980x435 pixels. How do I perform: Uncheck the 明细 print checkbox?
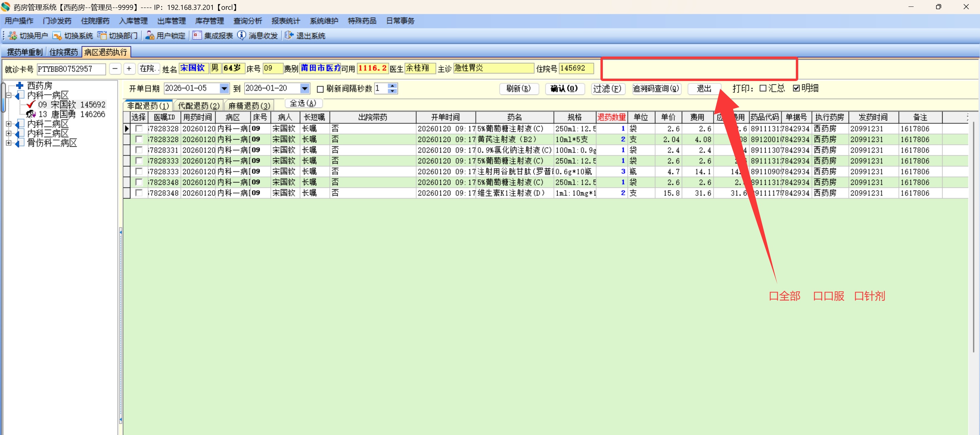(796, 88)
